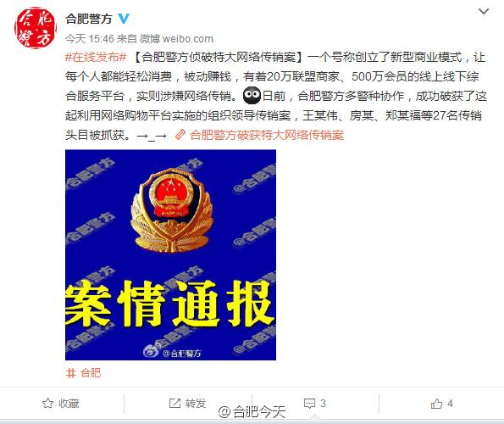Toggle 收藏 to bookmark this post
The width and height of the screenshot is (504, 424).
point(61,403)
